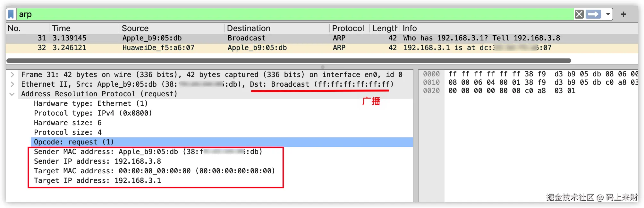The height and width of the screenshot is (208, 644).
Task: Click Info 'Who has 192.168.3.1?' cell
Action: click(481, 38)
